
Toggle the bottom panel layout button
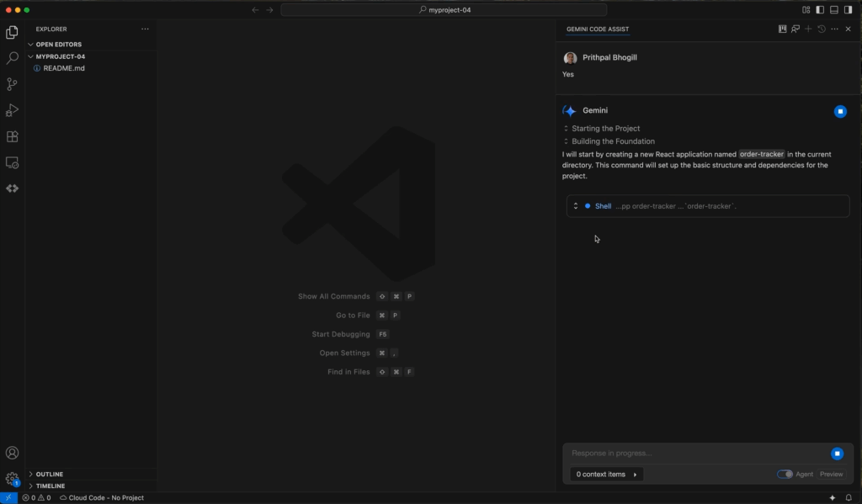pyautogui.click(x=834, y=10)
